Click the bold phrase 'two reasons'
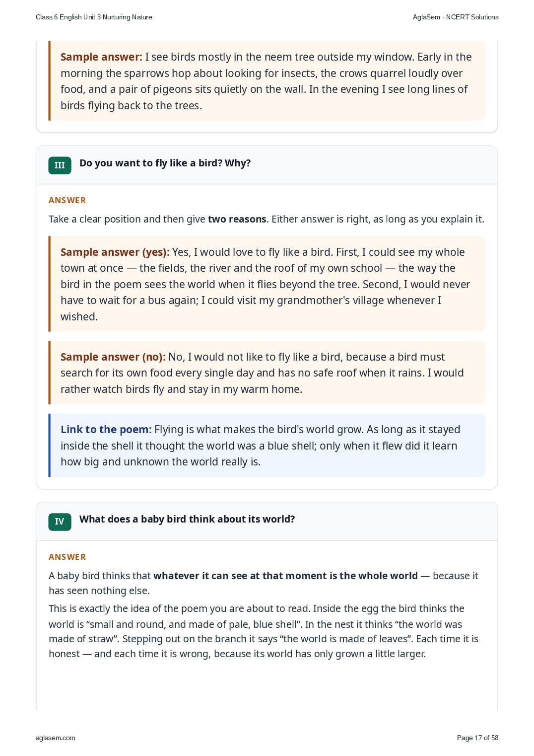Screen dimensions: 534x756 point(237,219)
